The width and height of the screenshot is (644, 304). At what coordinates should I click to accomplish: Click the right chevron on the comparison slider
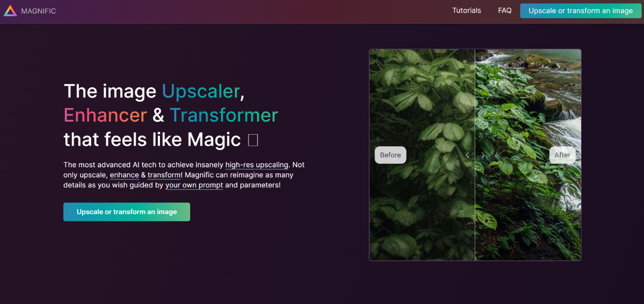(483, 155)
